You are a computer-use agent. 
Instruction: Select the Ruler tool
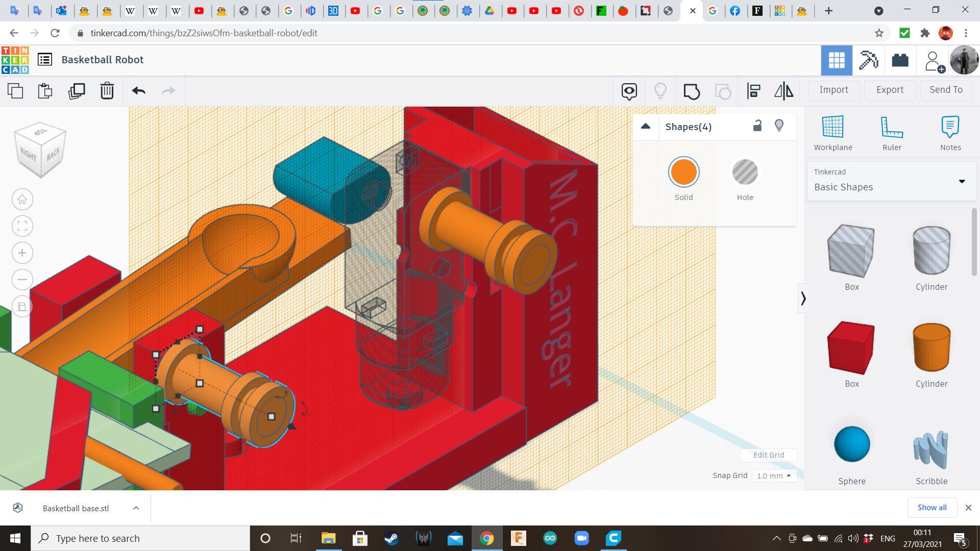(892, 133)
